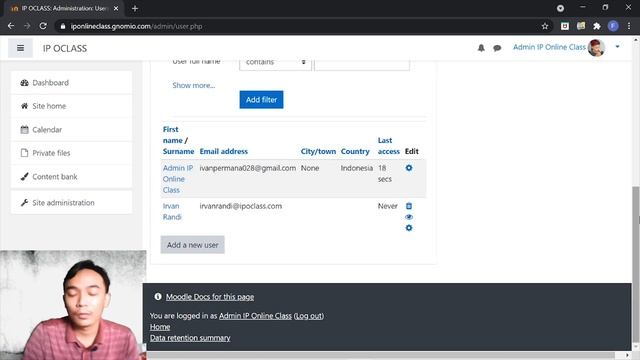The height and width of the screenshot is (360, 640).
Task: Open Moodle Docs for this page
Action: 210,297
